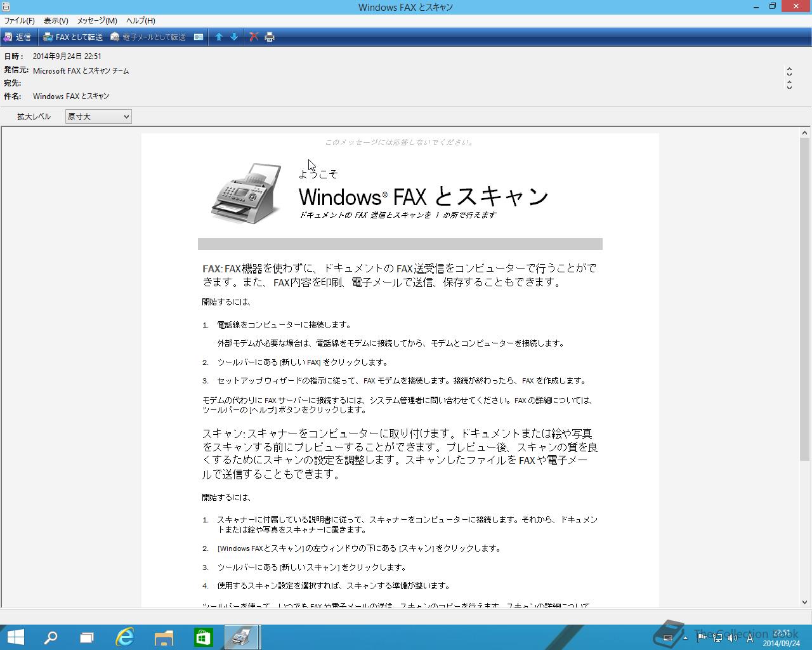The width and height of the screenshot is (812, 650).
Task: Click the sender text Microsoft FAX とスキャン チーム
Action: [x=81, y=71]
